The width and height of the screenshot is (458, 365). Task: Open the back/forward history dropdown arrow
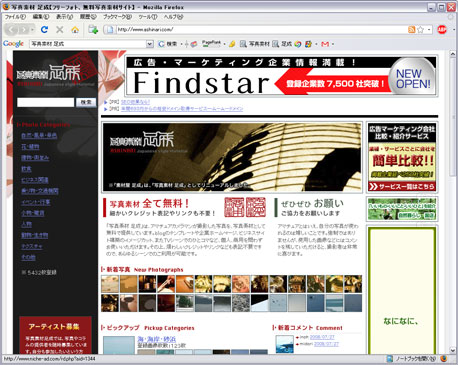click(32, 30)
